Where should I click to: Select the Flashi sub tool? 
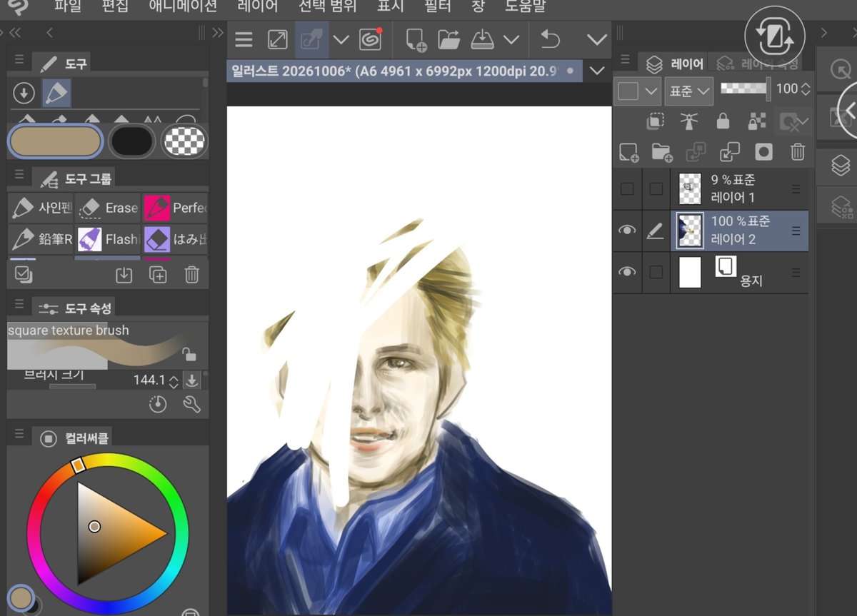[x=108, y=240]
